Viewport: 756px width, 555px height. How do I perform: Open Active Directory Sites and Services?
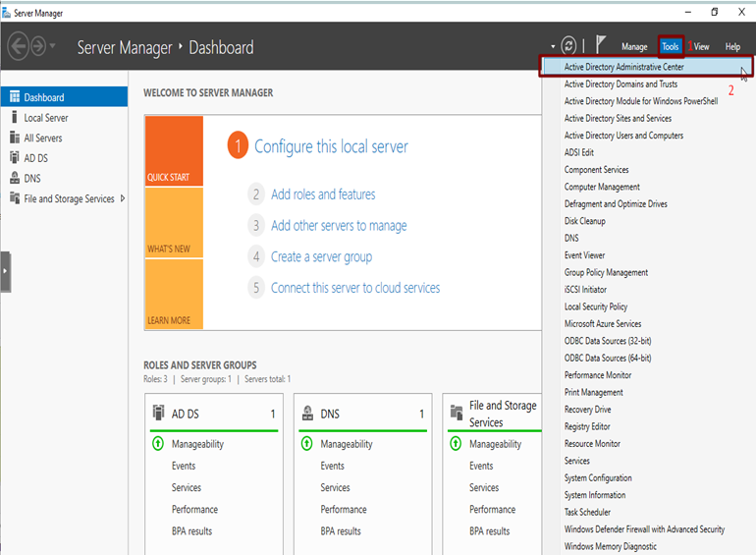(x=618, y=118)
